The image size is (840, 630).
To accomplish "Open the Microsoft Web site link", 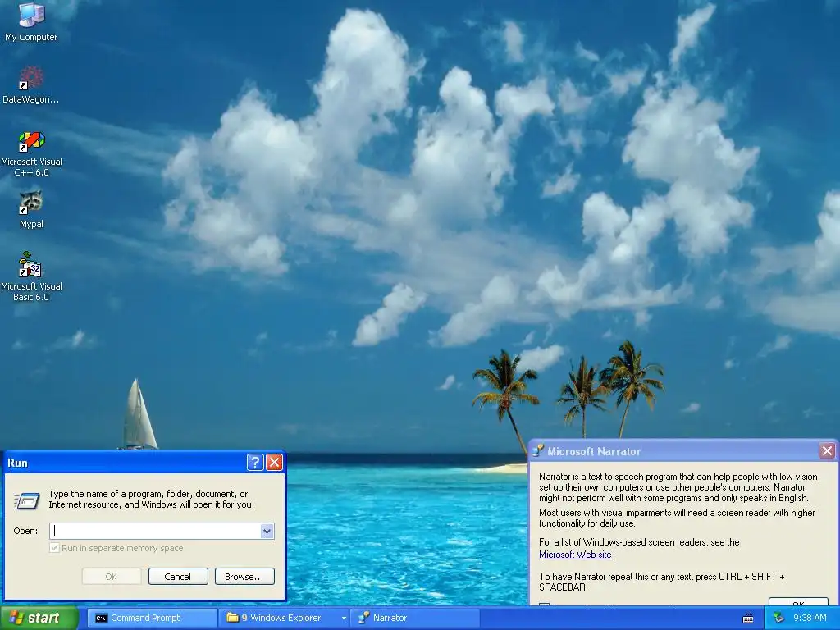I will click(x=575, y=555).
